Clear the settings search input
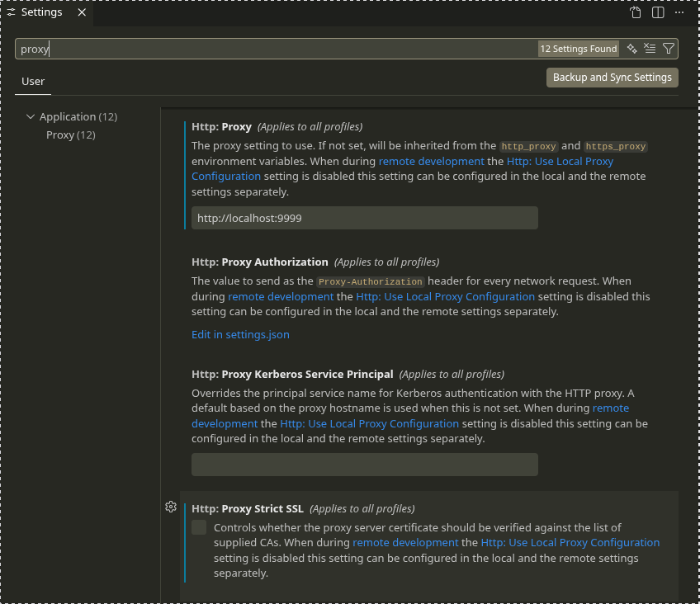Viewport: 700px width, 604px height. tap(650, 49)
